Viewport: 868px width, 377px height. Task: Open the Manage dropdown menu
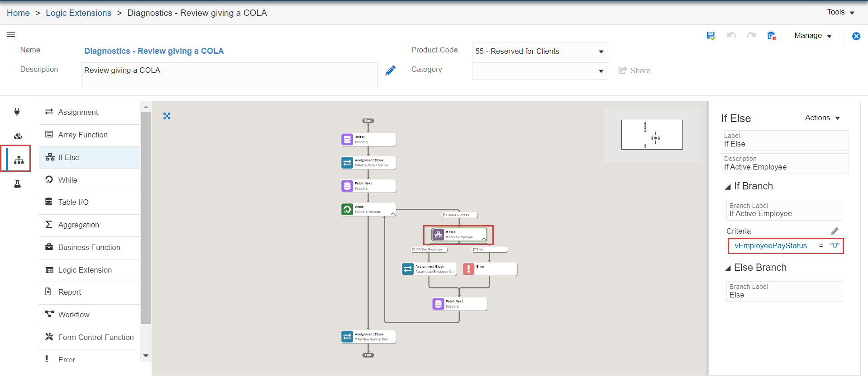point(813,36)
